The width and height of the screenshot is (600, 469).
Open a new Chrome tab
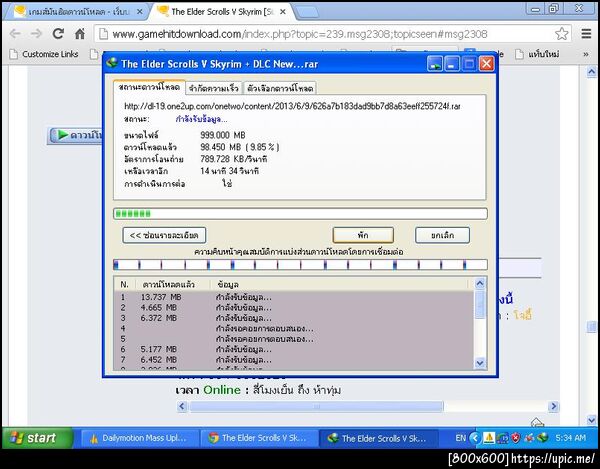pyautogui.click(x=307, y=12)
